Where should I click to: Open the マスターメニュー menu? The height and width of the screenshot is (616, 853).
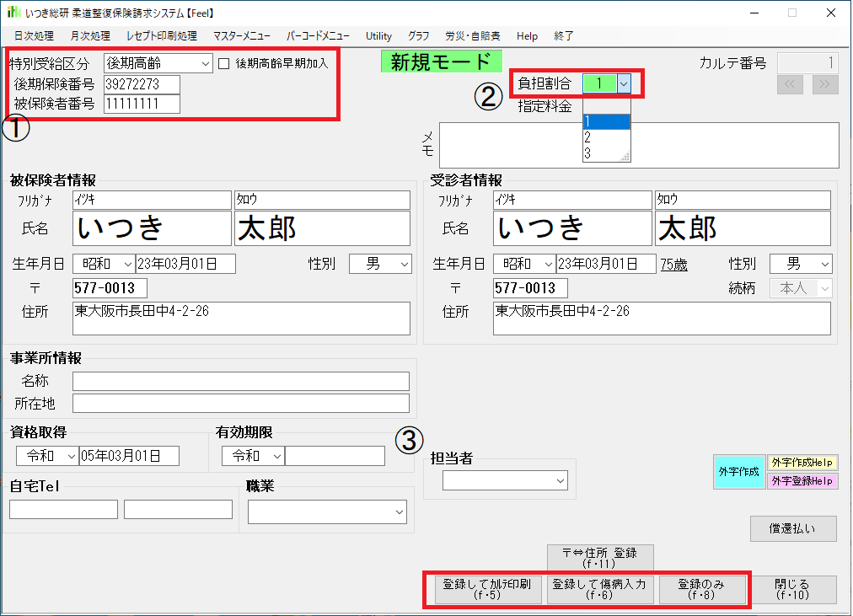[242, 36]
